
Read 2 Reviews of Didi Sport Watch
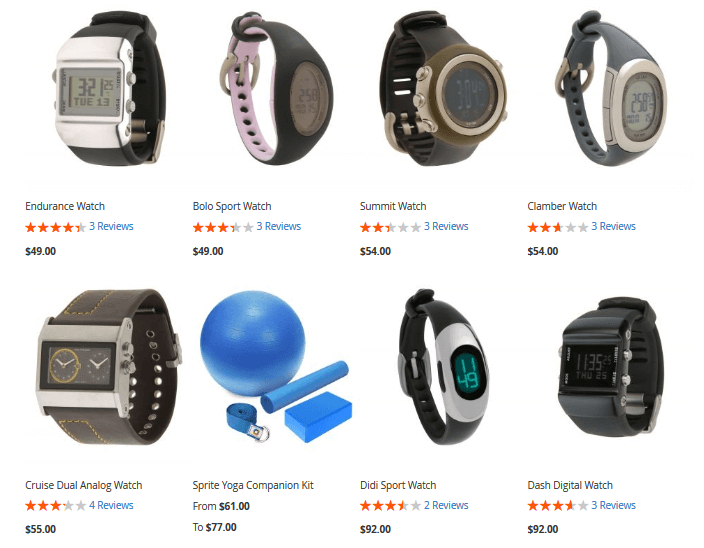(x=446, y=505)
